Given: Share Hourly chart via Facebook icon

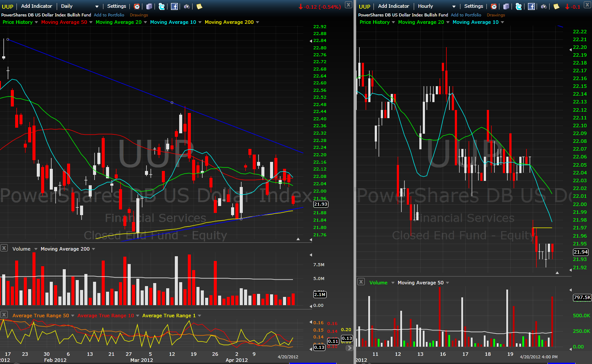Looking at the screenshot, I should pos(531,6).
